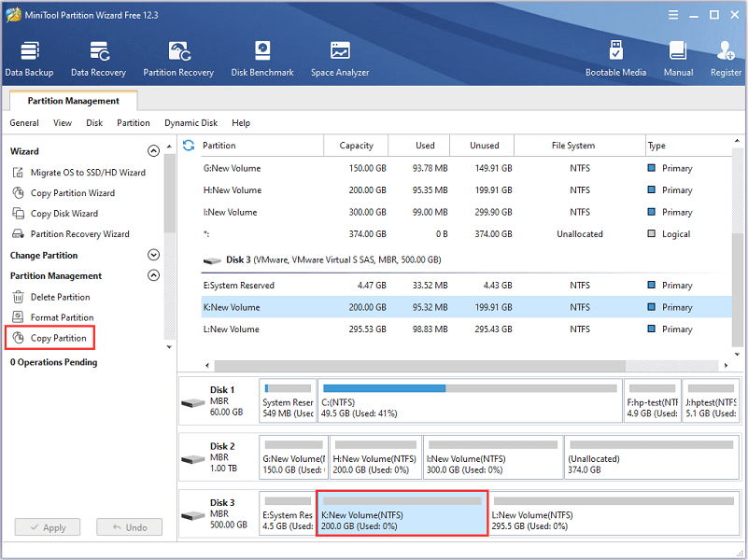This screenshot has height=560, width=748.
Task: Click Migrate OS to SSD/HD Wizard link
Action: (89, 173)
